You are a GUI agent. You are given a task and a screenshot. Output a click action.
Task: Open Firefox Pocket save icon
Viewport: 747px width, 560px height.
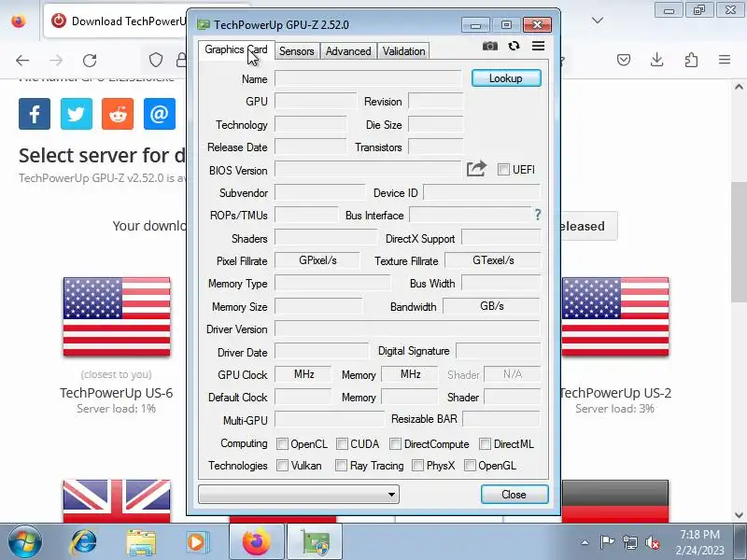[x=624, y=60]
